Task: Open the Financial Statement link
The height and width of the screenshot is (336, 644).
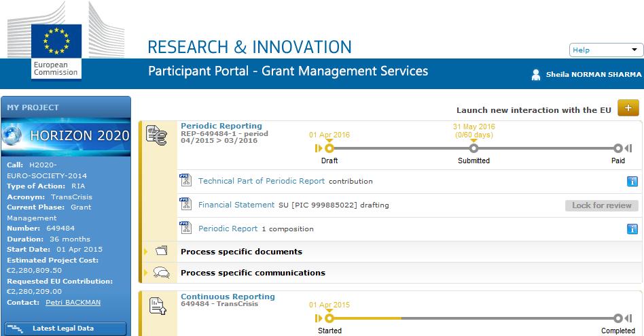Action: pyautogui.click(x=236, y=205)
